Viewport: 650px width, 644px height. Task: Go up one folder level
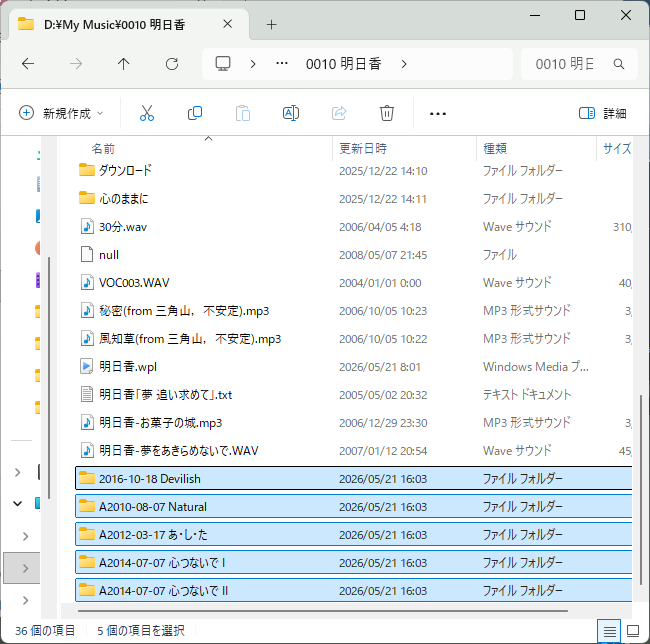[124, 64]
